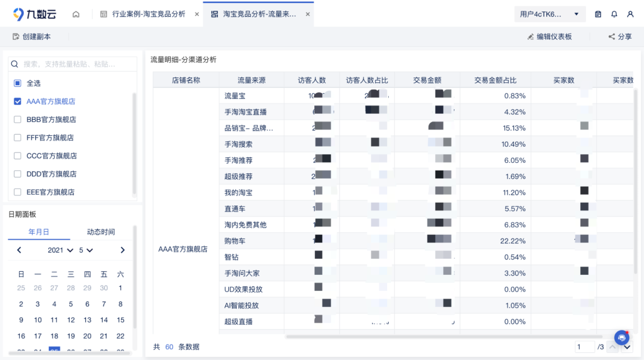Toggle the 全选 select-all checkbox
The width and height of the screenshot is (644, 360).
17,83
